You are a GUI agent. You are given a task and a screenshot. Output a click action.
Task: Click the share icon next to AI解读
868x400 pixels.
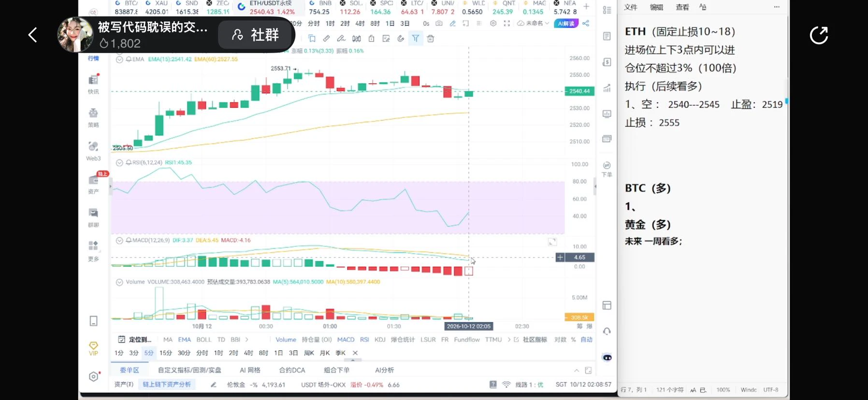586,23
